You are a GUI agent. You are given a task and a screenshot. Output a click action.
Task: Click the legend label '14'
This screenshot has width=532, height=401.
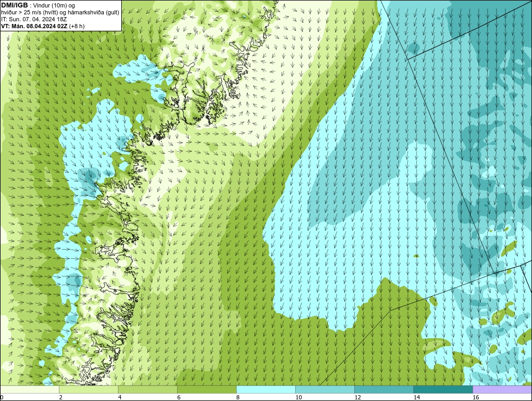(417, 397)
